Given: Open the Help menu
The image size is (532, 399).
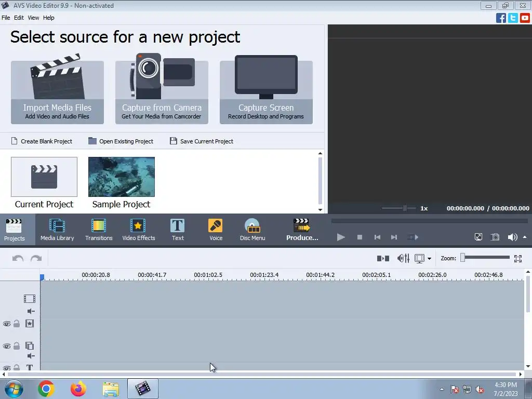Looking at the screenshot, I should point(48,18).
